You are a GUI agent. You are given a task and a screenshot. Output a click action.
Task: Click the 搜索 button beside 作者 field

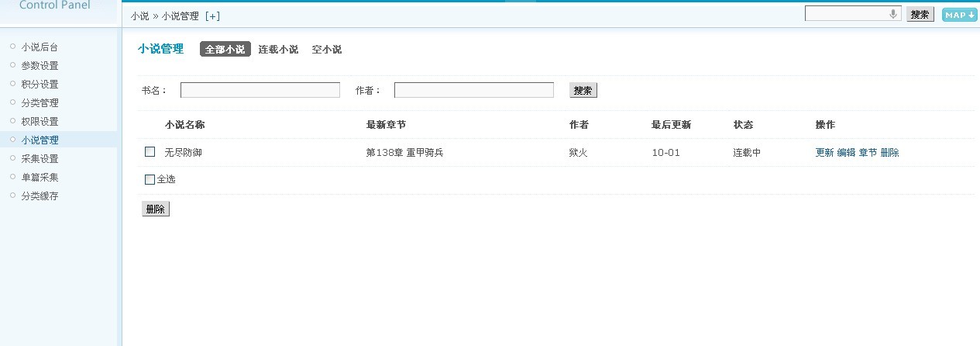coord(583,91)
